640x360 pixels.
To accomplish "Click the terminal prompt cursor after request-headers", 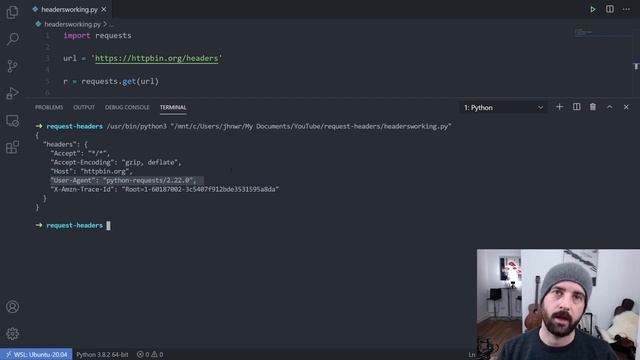I will (x=108, y=225).
